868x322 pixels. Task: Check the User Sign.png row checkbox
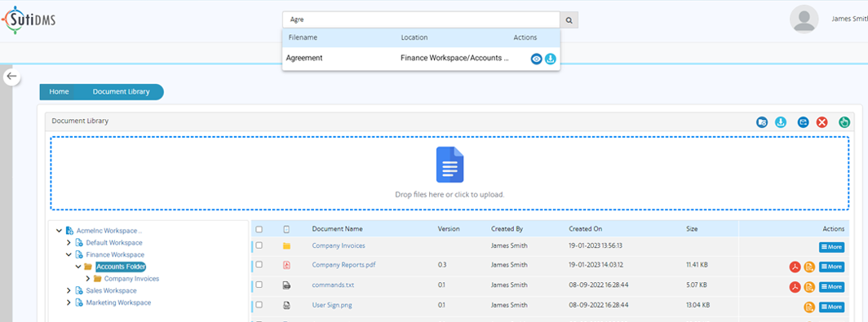(x=259, y=304)
